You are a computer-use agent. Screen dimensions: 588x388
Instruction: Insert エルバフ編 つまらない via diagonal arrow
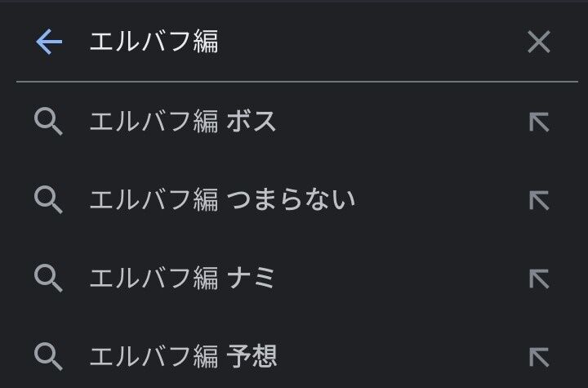[539, 200]
